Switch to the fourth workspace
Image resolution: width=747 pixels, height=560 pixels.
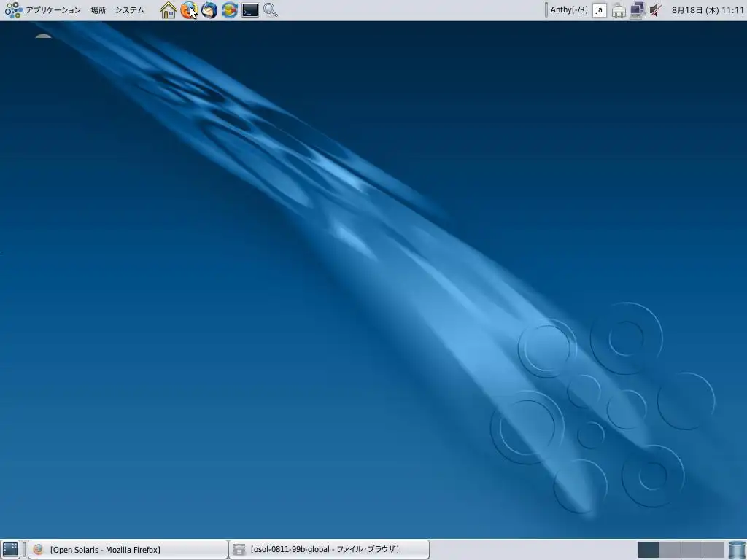713,550
